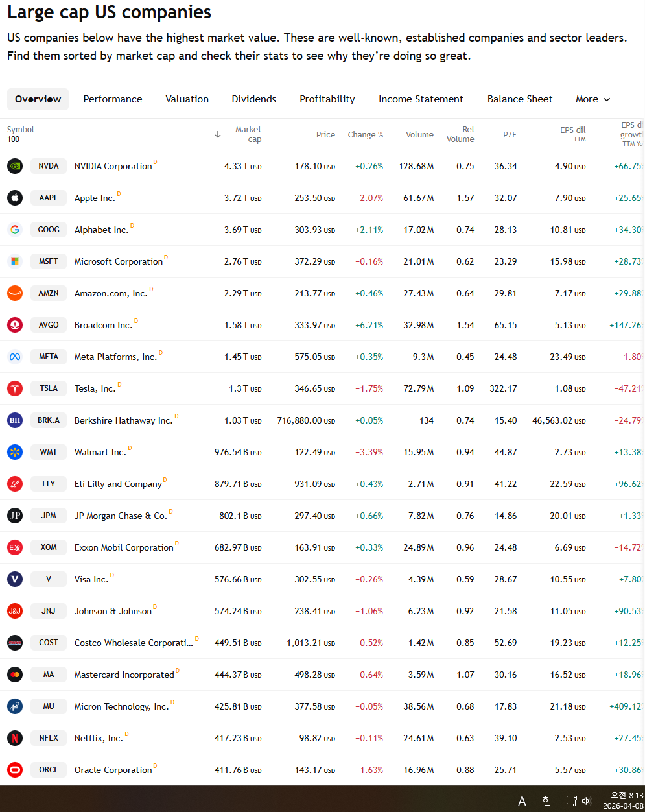Click Oracle's 411.76 B USD market cap
Image resolution: width=645 pixels, height=812 pixels.
(238, 770)
